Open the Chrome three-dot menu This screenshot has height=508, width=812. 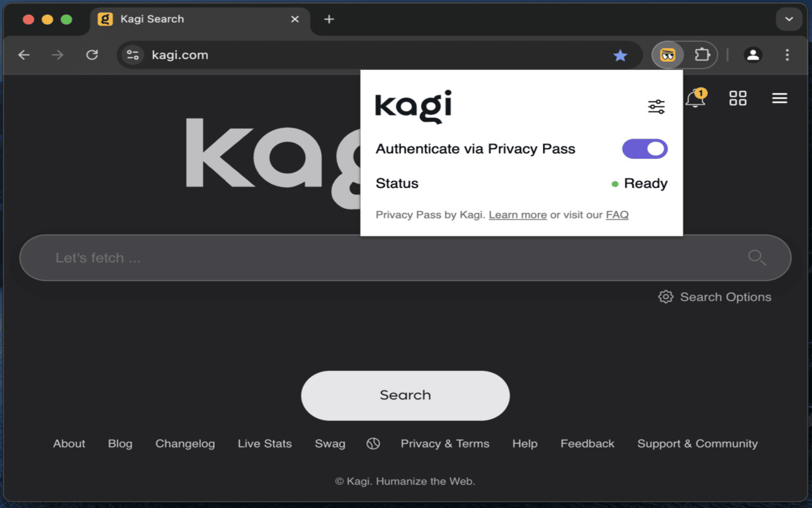(787, 55)
